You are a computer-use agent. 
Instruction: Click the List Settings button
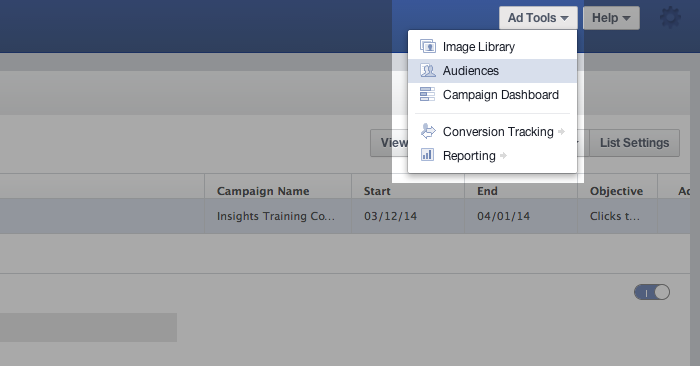click(634, 143)
